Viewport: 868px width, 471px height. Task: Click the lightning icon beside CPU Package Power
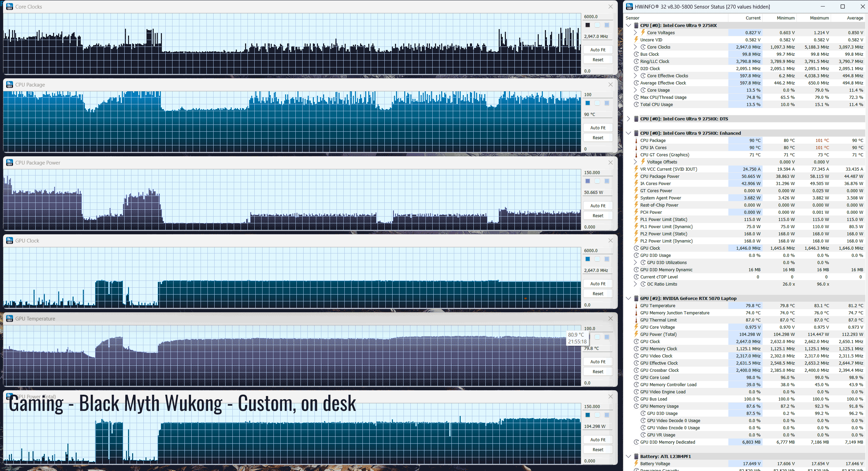636,176
